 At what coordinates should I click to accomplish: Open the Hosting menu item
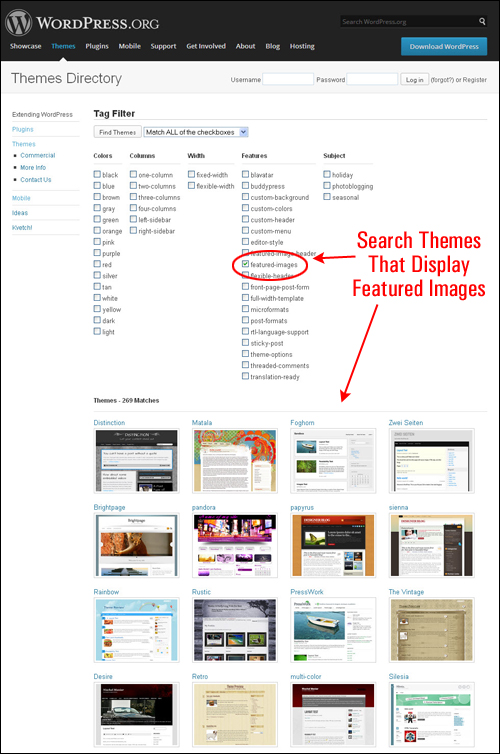pyautogui.click(x=302, y=46)
